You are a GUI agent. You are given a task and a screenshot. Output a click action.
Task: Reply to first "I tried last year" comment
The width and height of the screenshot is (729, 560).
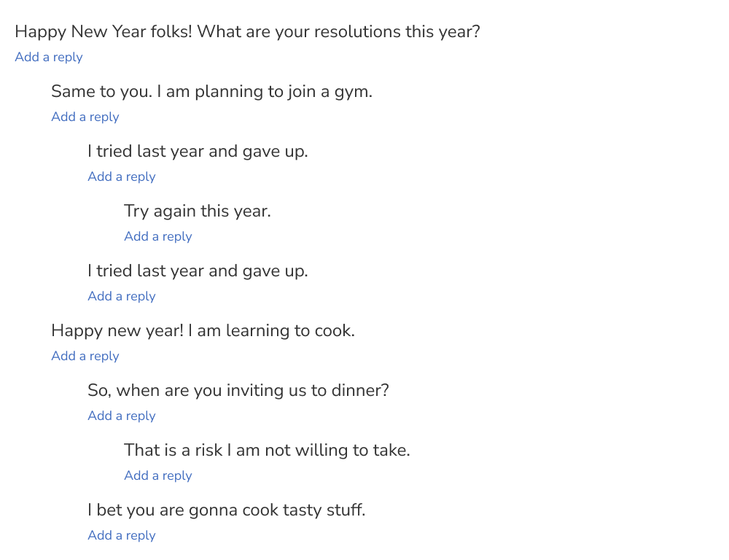click(x=122, y=176)
